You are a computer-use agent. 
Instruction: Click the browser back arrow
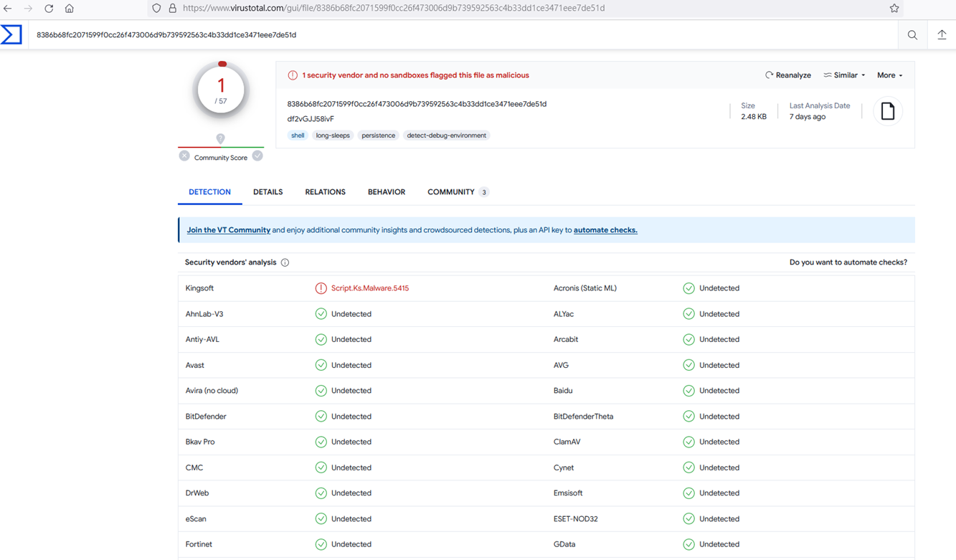pyautogui.click(x=8, y=9)
